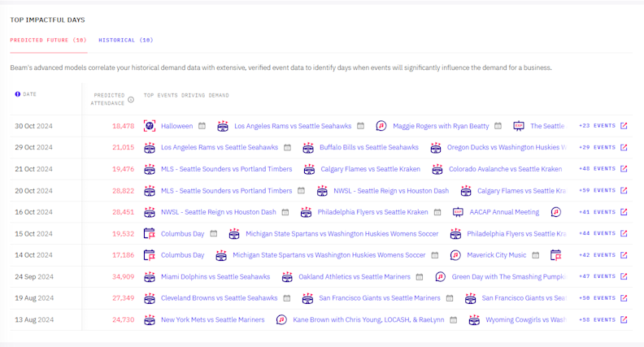
Task: Switch to the Historical (10) tab
Action: 125,40
